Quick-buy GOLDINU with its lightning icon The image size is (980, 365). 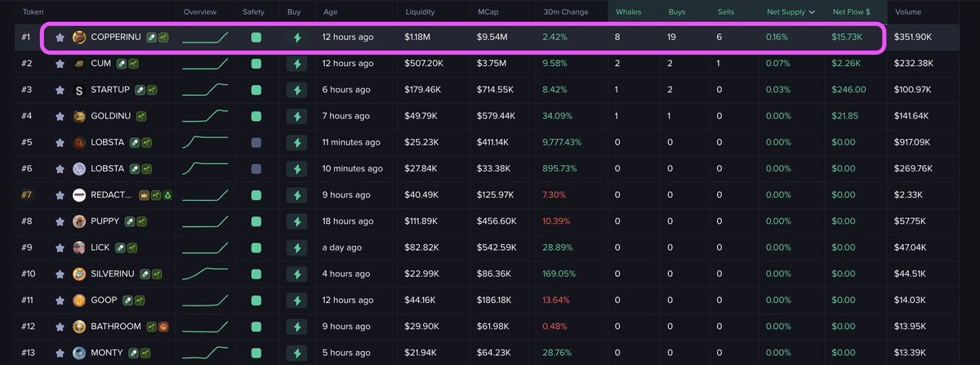tap(296, 116)
